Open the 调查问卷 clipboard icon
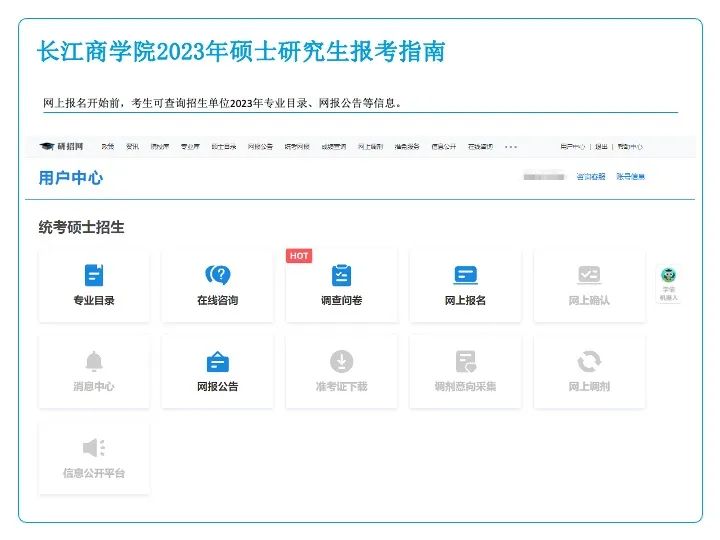The height and width of the screenshot is (540, 720). coord(341,275)
